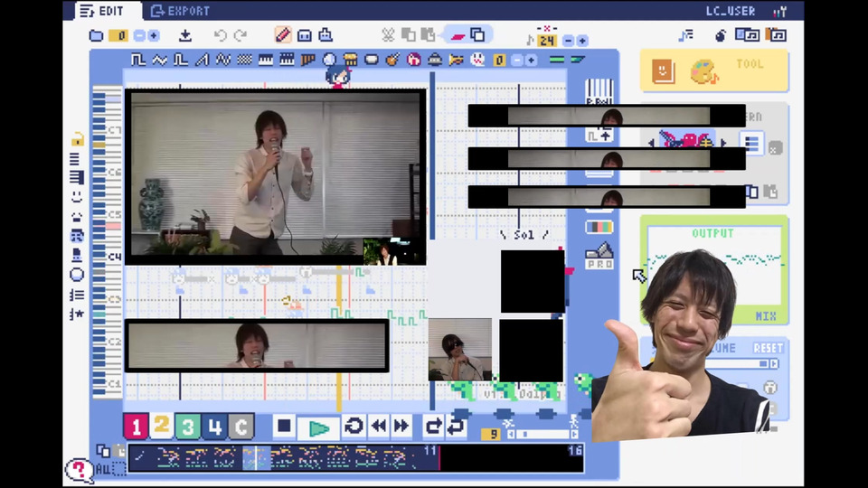868x488 pixels.
Task: Increase the counter next to the folder
Action: point(154,36)
